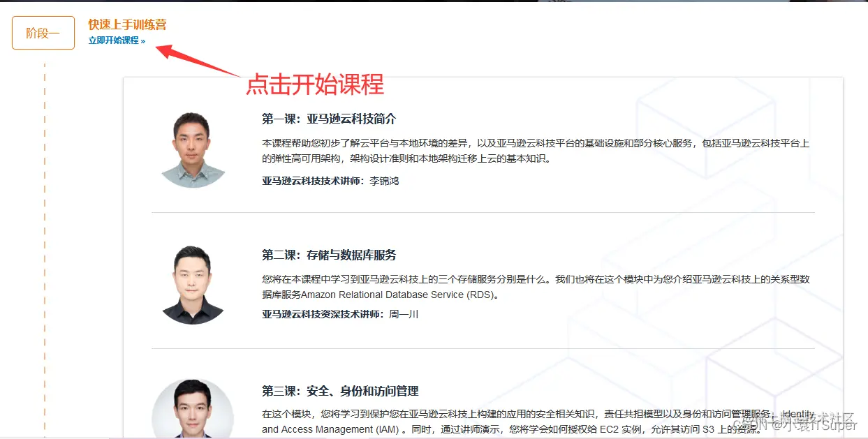The image size is (868, 439).
Task: Open 第一课：亚马逊云科技简介 course
Action: click(x=330, y=119)
